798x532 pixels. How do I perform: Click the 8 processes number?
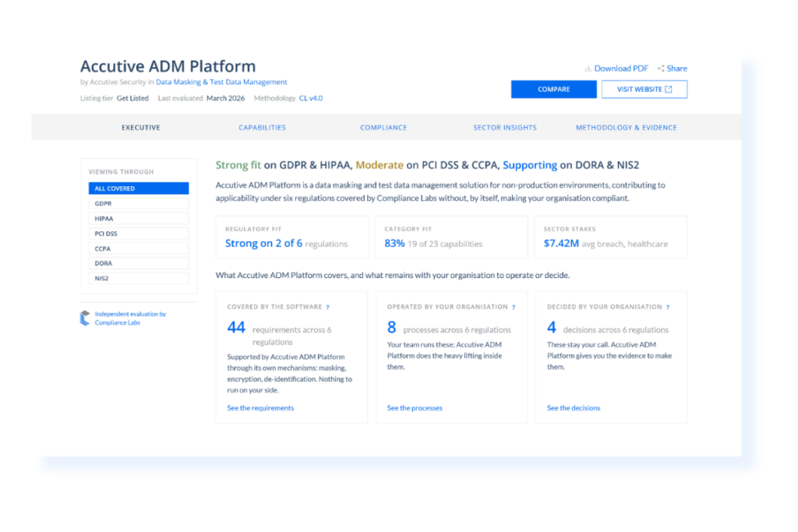click(391, 328)
